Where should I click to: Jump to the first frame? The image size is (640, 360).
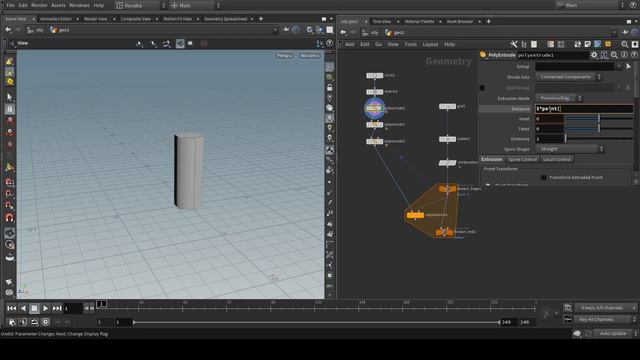[x=11, y=309]
